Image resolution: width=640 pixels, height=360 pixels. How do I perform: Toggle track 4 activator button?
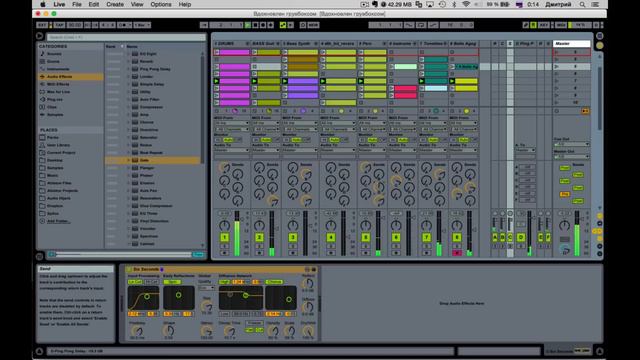pyautogui.click(x=331, y=237)
